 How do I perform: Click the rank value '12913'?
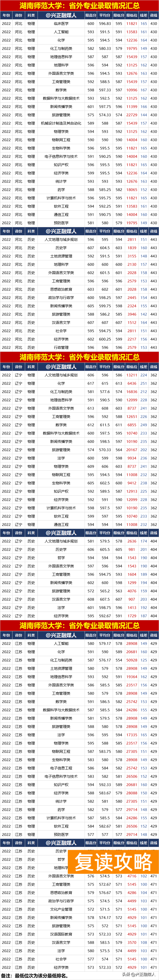point(132,491)
